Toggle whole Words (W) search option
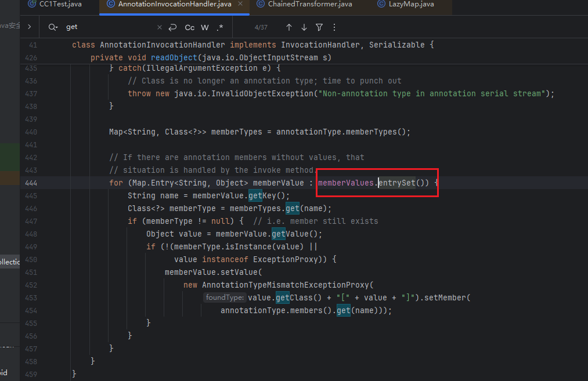The width and height of the screenshot is (588, 381). (205, 27)
